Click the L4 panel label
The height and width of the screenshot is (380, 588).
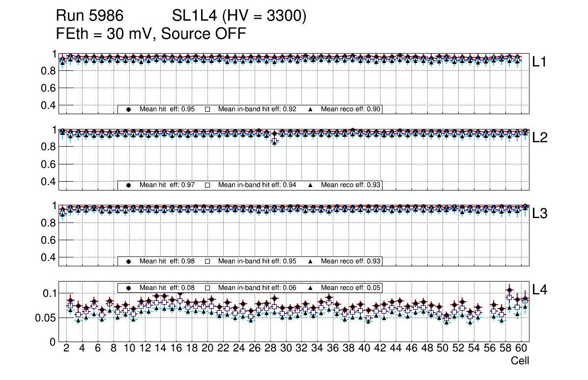pos(539,290)
